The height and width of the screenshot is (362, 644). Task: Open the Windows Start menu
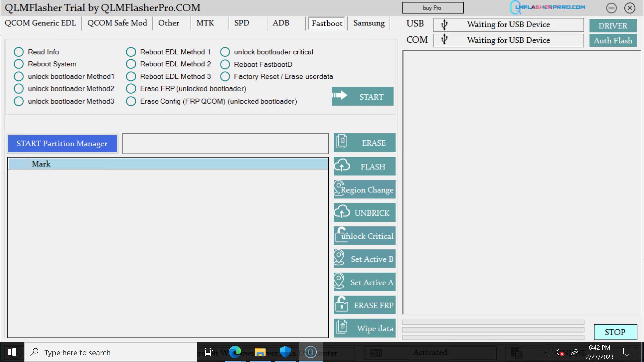12,352
